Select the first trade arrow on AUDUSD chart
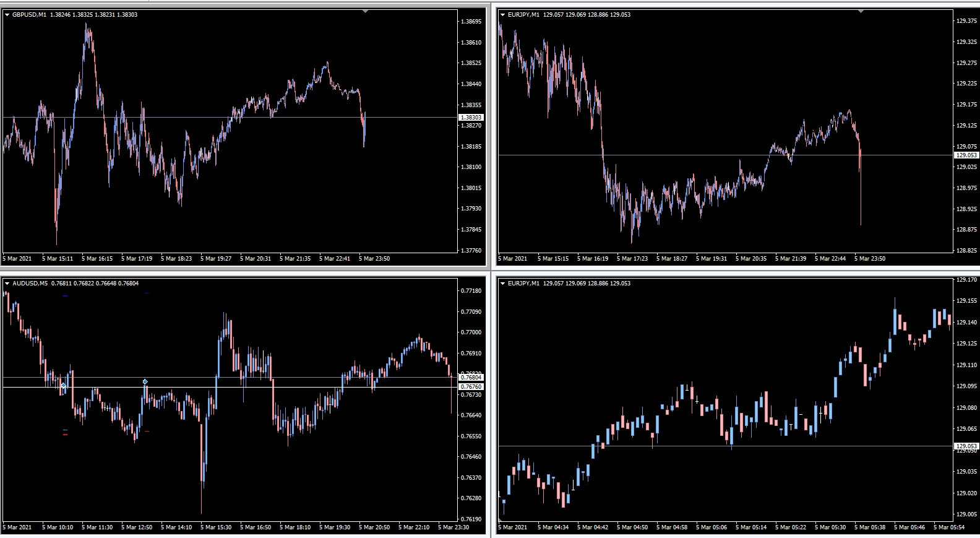980x538 pixels. (63, 386)
